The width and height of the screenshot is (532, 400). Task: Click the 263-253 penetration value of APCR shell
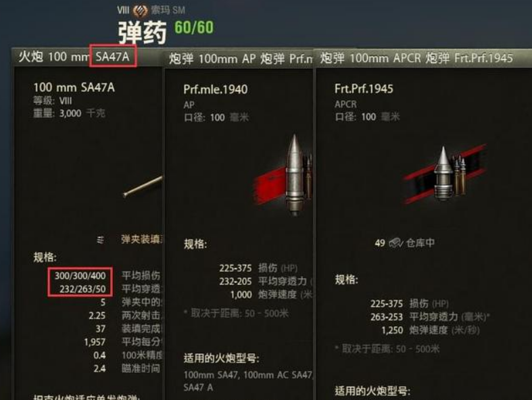coord(387,317)
